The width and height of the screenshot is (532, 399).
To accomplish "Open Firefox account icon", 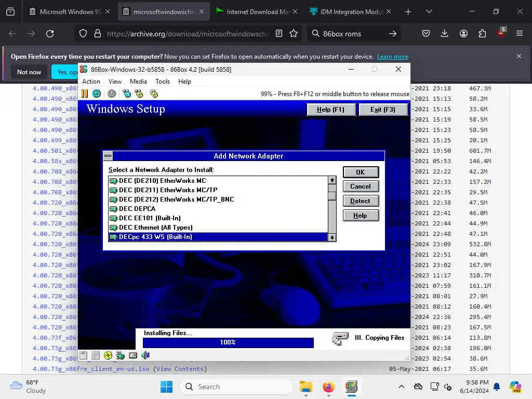I will click(x=463, y=34).
